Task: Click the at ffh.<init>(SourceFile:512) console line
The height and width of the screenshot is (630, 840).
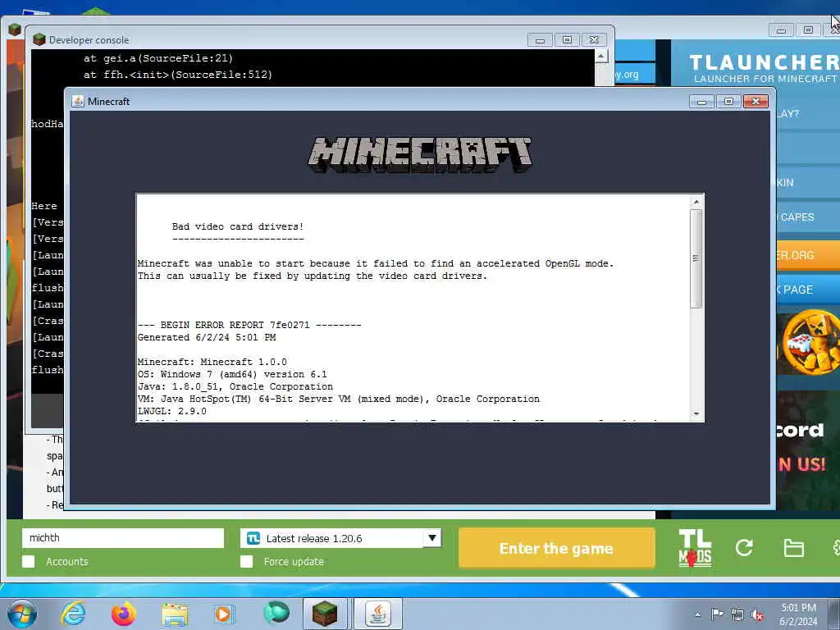Action: tap(178, 75)
